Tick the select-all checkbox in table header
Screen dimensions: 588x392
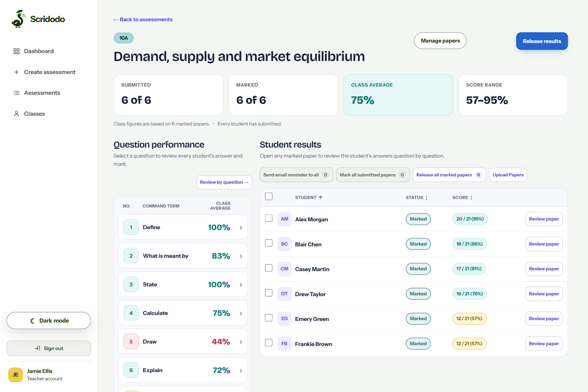269,196
